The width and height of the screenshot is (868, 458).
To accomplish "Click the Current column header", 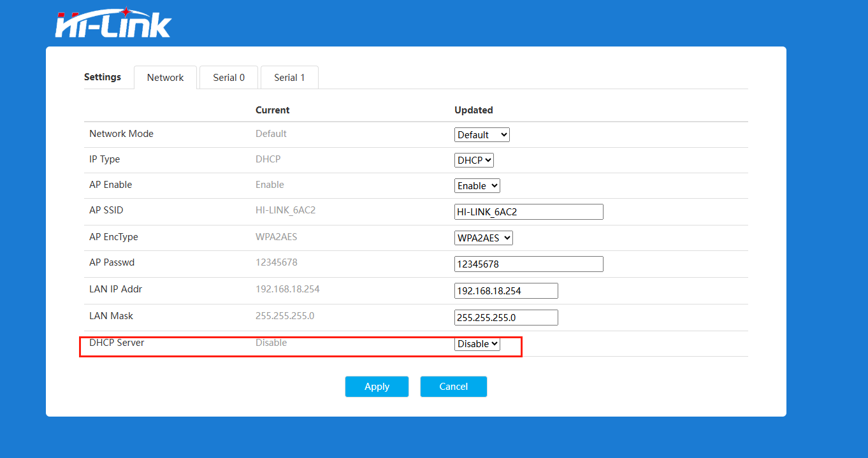I will click(273, 110).
